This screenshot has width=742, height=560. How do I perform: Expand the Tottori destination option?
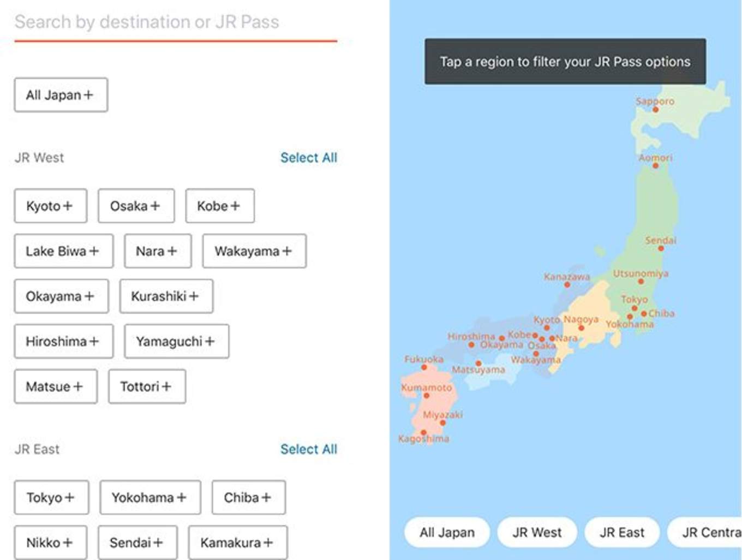146,386
